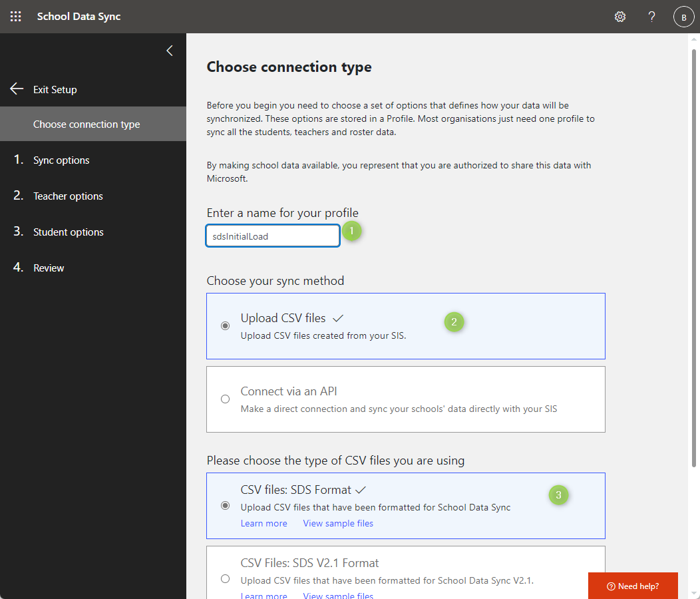Open the Teacher options step
700x599 pixels.
click(68, 196)
